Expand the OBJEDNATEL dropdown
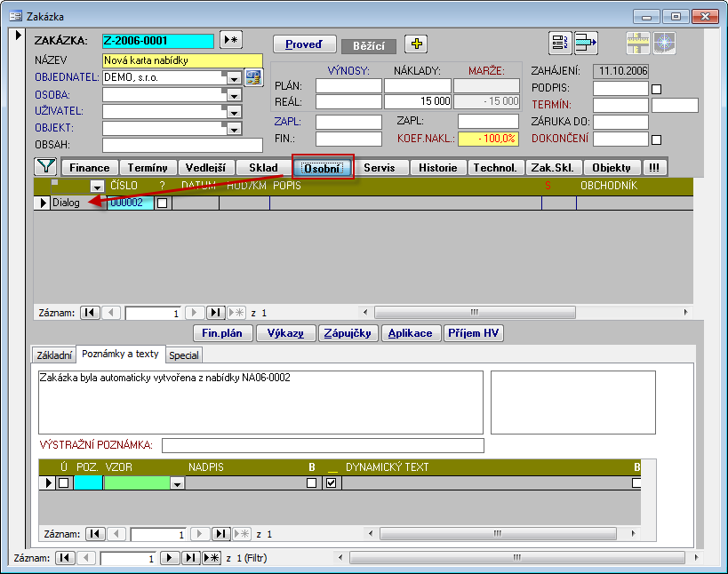 234,78
